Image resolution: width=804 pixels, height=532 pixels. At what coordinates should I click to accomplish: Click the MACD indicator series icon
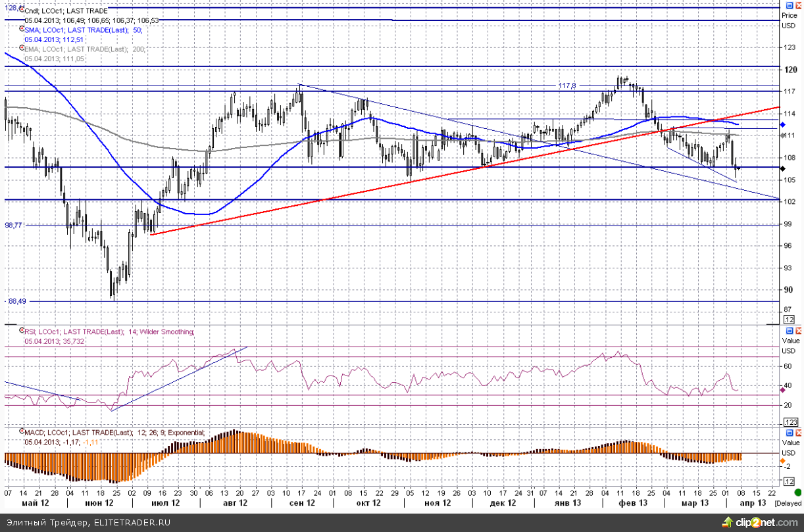[x=21, y=433]
